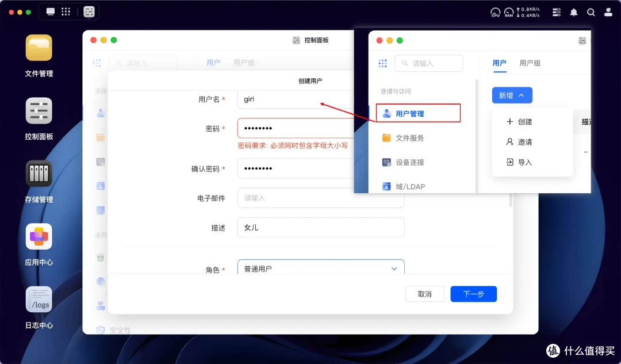Expand the 新增 dropdown button
Image resolution: width=621 pixels, height=364 pixels.
point(512,95)
